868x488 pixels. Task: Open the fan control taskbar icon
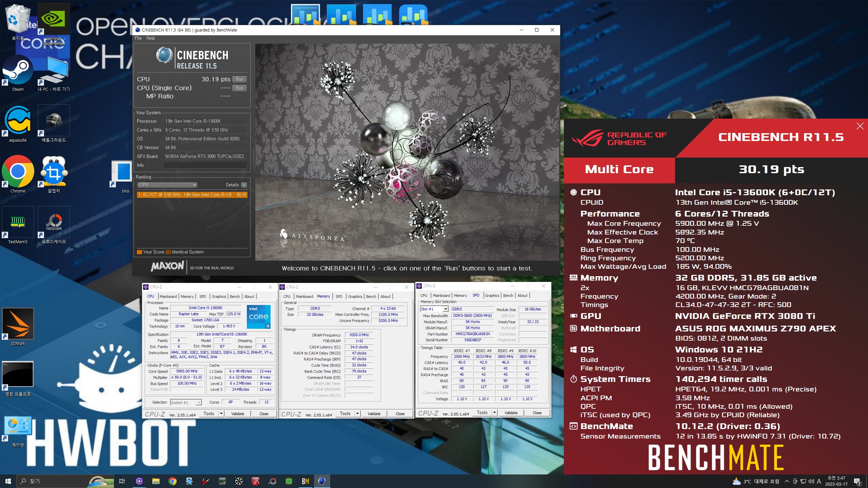[x=239, y=481]
